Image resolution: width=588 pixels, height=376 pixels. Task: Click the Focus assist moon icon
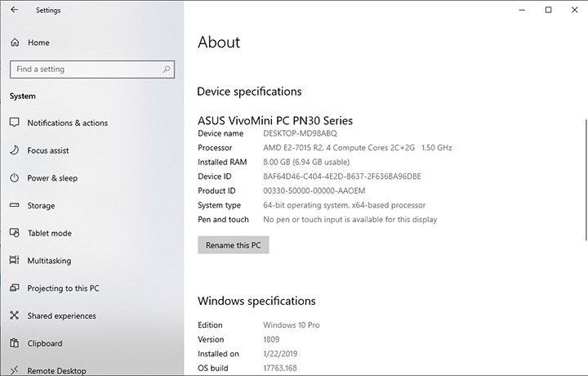(x=14, y=150)
